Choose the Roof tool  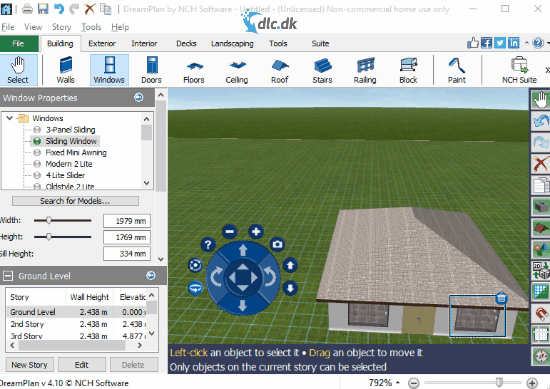[x=280, y=70]
